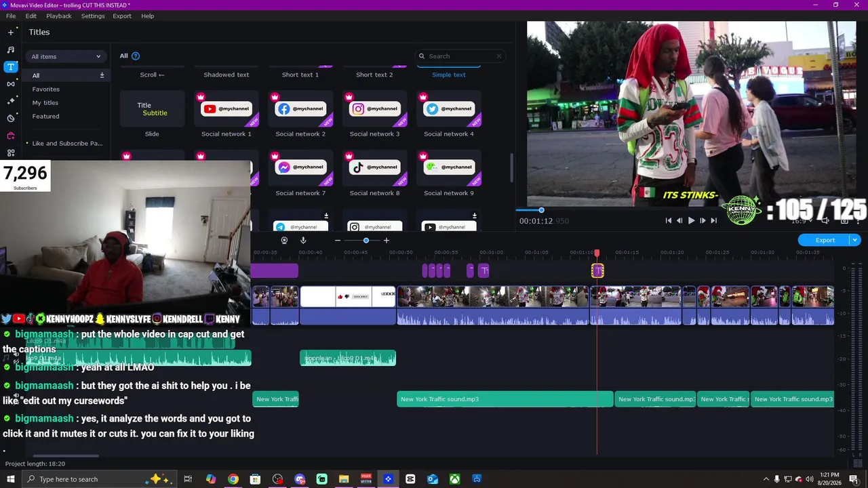Open the Transitions tab icon
868x488 pixels.
click(x=10, y=84)
